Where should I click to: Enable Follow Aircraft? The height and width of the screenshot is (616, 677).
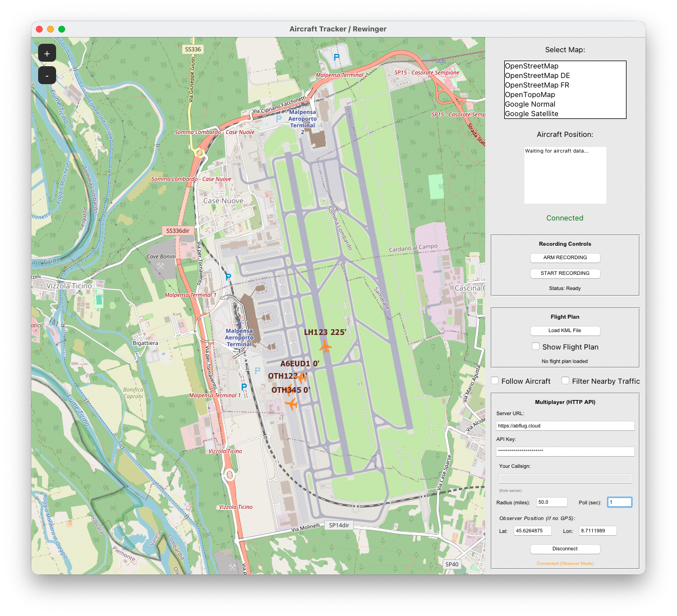click(495, 380)
